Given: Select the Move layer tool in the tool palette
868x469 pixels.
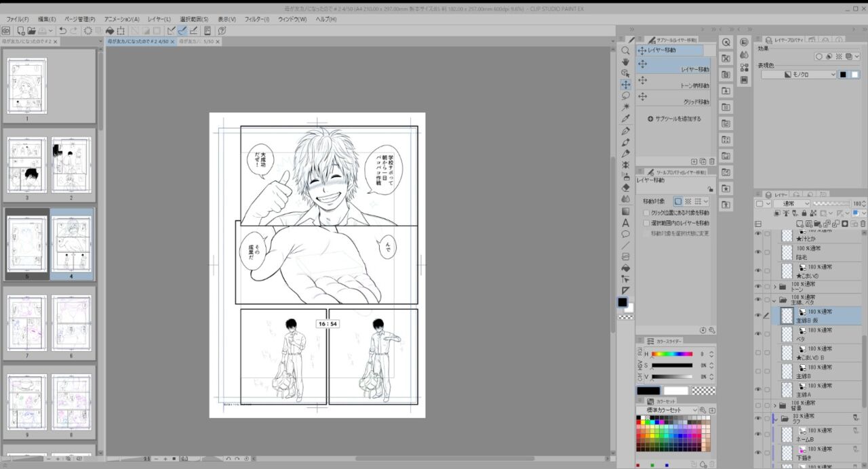Looking at the screenshot, I should point(625,85).
